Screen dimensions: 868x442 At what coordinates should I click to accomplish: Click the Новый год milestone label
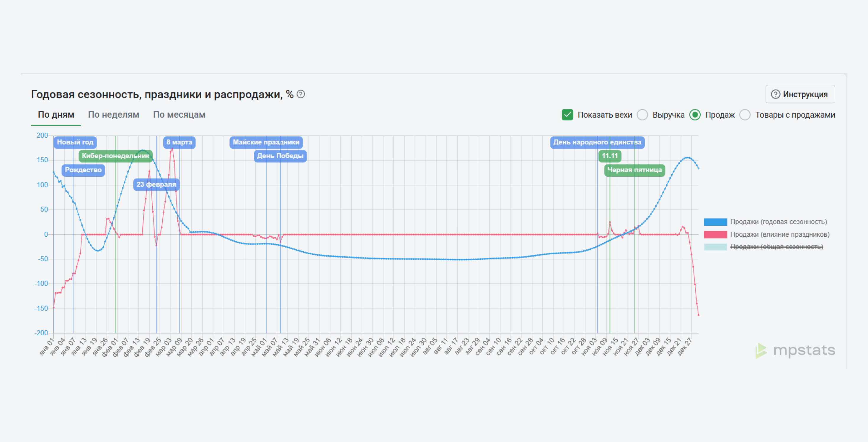(x=75, y=142)
